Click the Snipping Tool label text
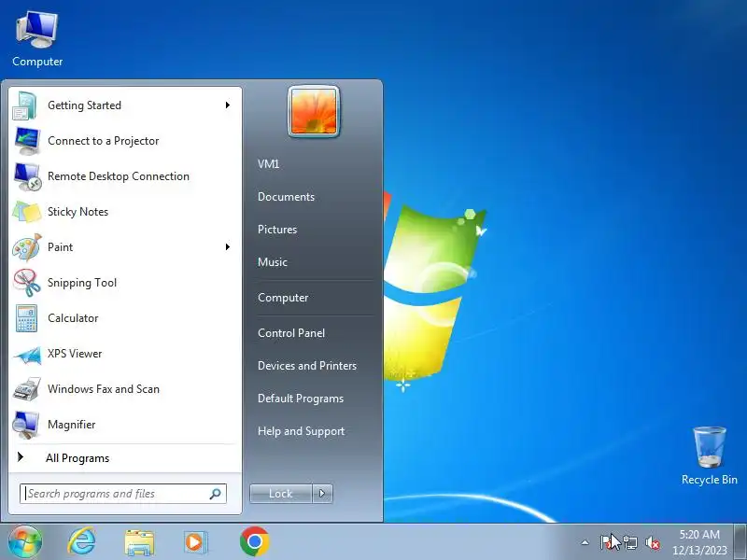 (82, 283)
